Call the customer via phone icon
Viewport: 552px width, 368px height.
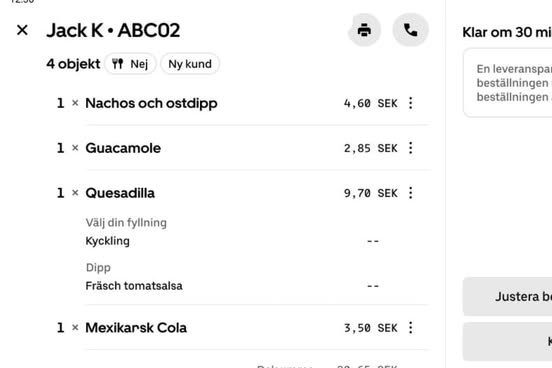(410, 30)
